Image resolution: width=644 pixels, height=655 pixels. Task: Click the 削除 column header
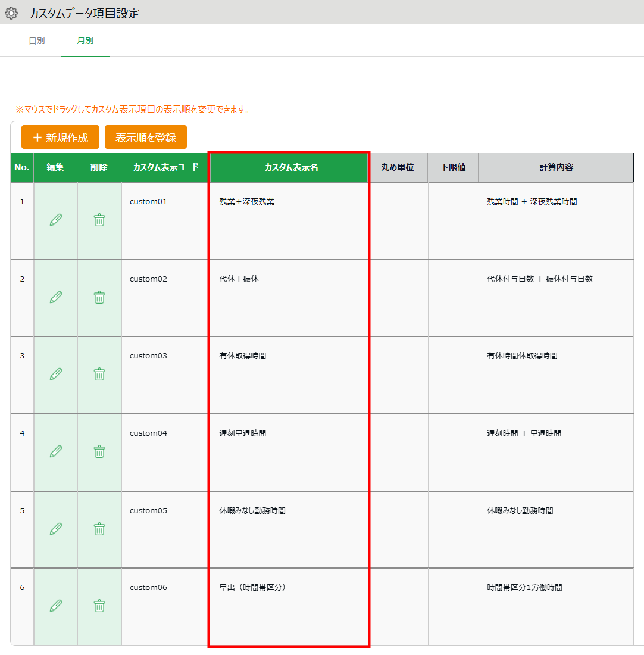[99, 167]
